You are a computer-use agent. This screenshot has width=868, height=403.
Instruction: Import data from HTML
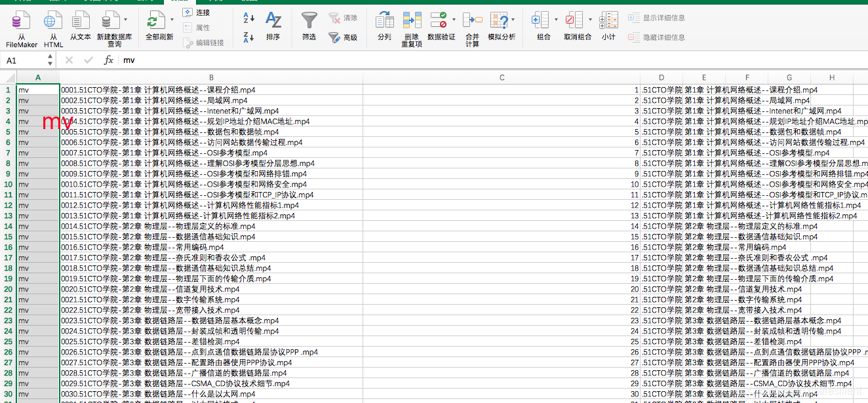tap(54, 30)
